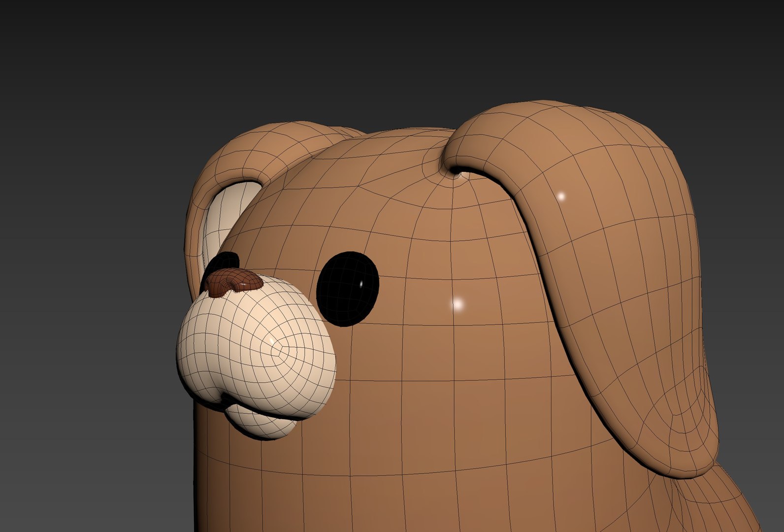Select the large black eye facing the camera

pyautogui.click(x=348, y=289)
